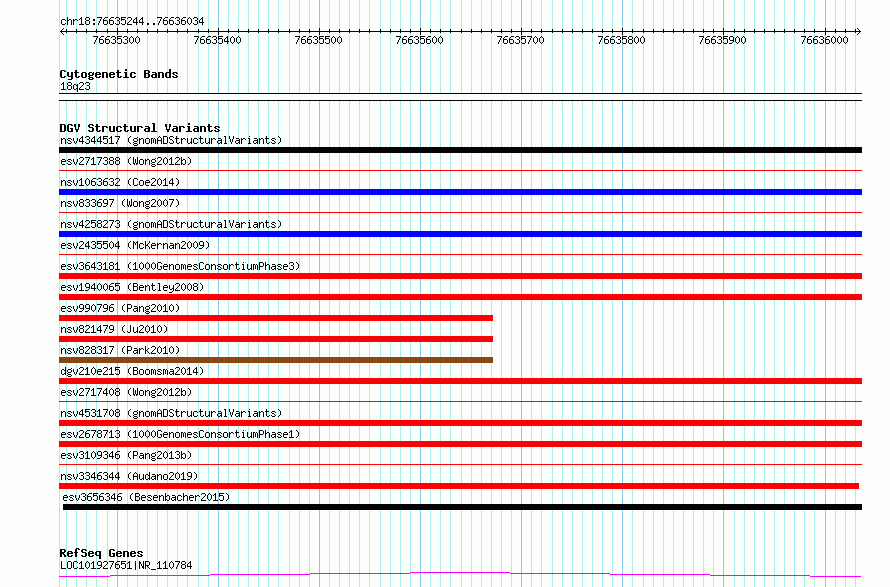Open variant esv2678713 (1000GenomesConsortiumPhase1)
Image resolution: width=890 pixels, height=587 pixels.
pyautogui.click(x=180, y=434)
